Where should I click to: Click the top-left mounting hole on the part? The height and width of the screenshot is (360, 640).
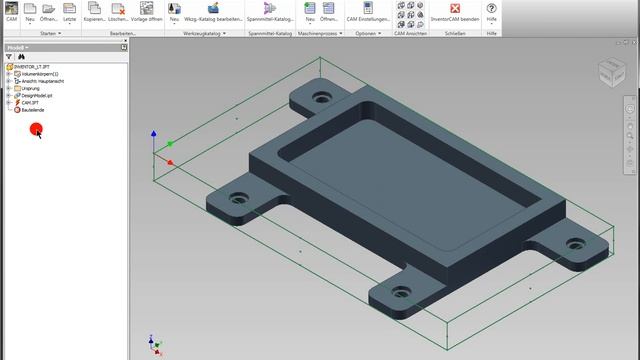pyautogui.click(x=322, y=98)
